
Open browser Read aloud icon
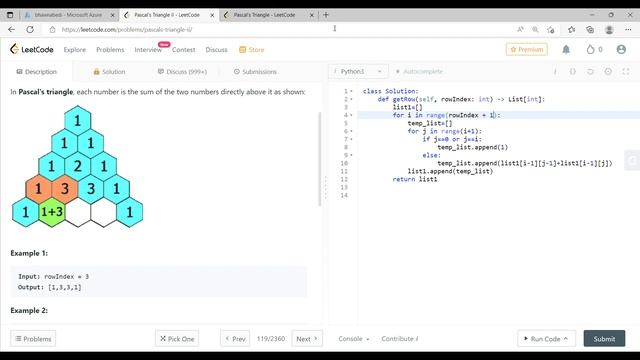(520, 29)
